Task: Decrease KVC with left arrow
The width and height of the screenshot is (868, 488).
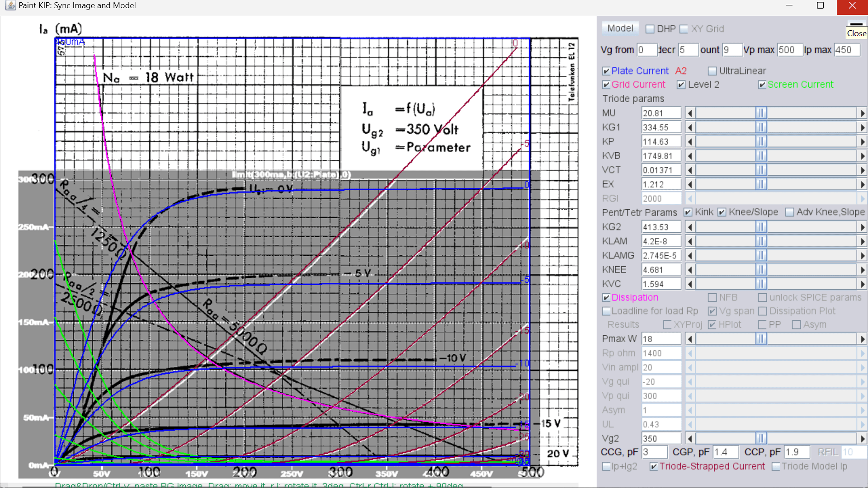Action: point(690,284)
